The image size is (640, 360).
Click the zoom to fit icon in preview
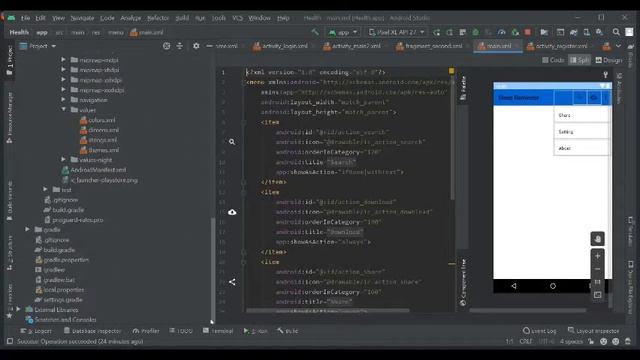[598, 295]
